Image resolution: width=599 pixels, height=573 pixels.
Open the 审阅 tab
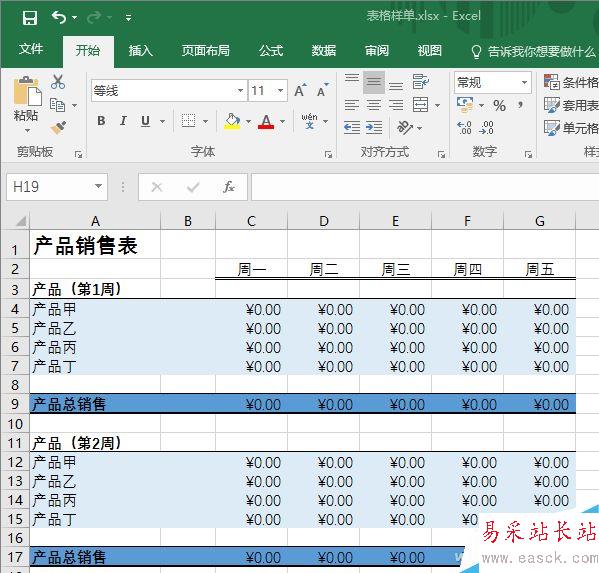coord(377,50)
